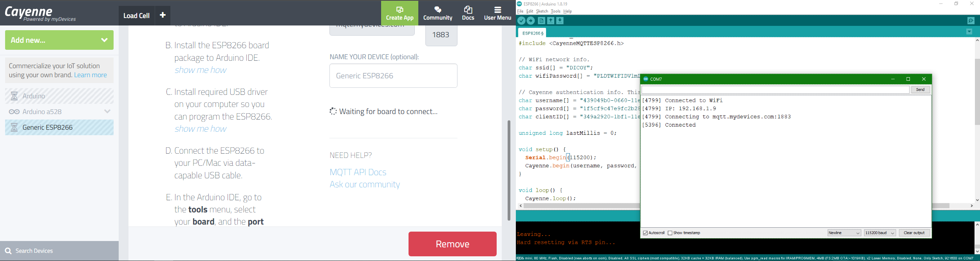The height and width of the screenshot is (261, 980).
Task: Click the New sketch file icon
Action: [x=541, y=21]
